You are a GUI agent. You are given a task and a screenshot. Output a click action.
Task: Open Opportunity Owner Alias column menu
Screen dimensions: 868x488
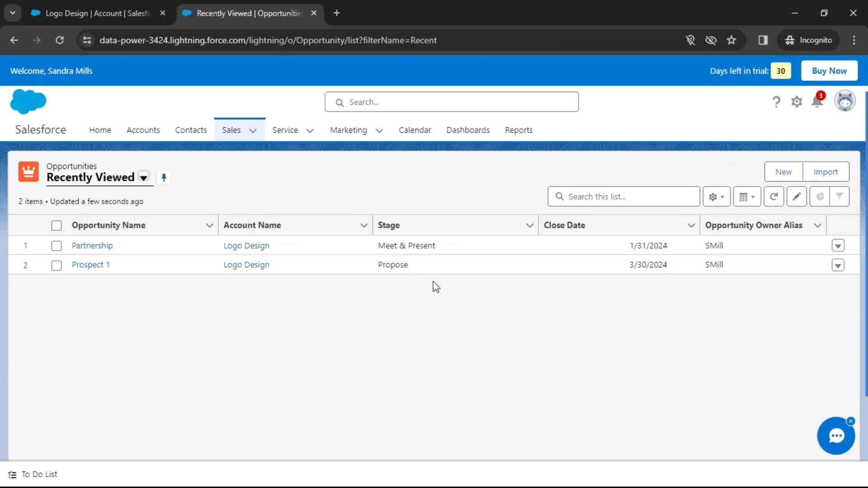coord(817,225)
